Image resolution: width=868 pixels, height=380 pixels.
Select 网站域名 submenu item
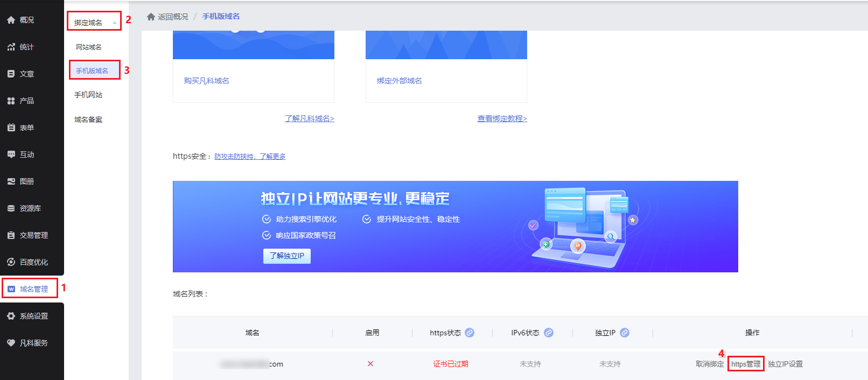coord(89,47)
